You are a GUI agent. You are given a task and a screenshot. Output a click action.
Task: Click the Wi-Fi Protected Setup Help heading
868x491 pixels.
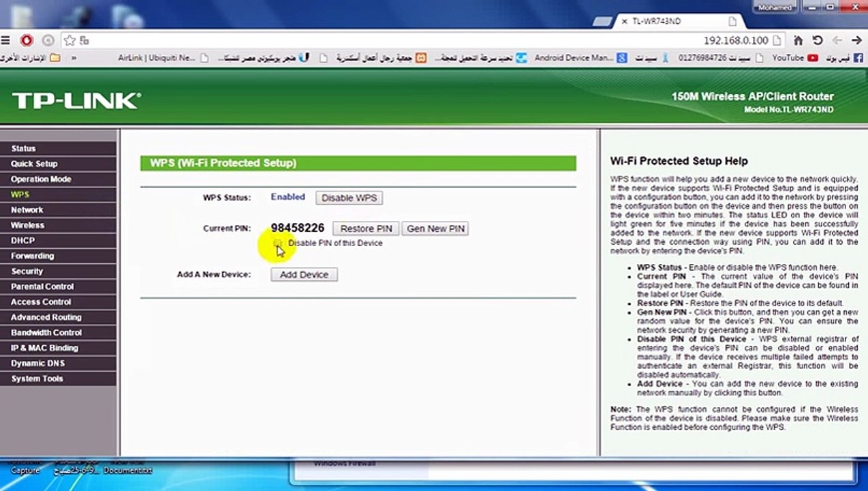679,161
